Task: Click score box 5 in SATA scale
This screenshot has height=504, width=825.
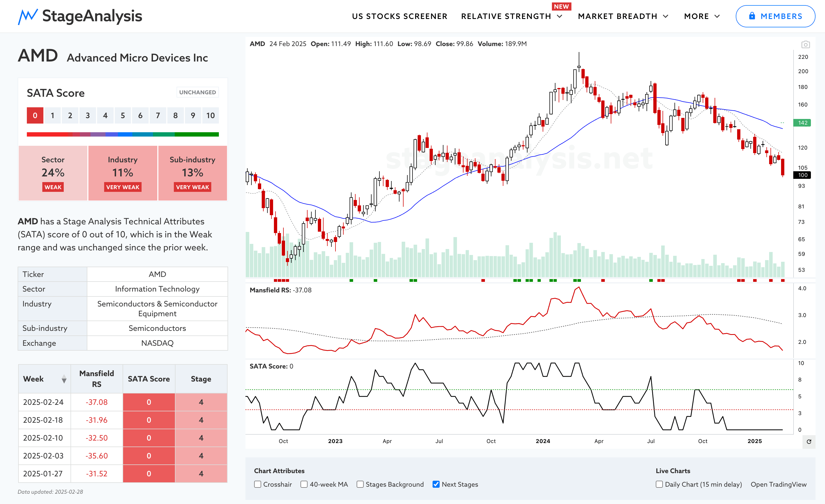Action: (123, 115)
